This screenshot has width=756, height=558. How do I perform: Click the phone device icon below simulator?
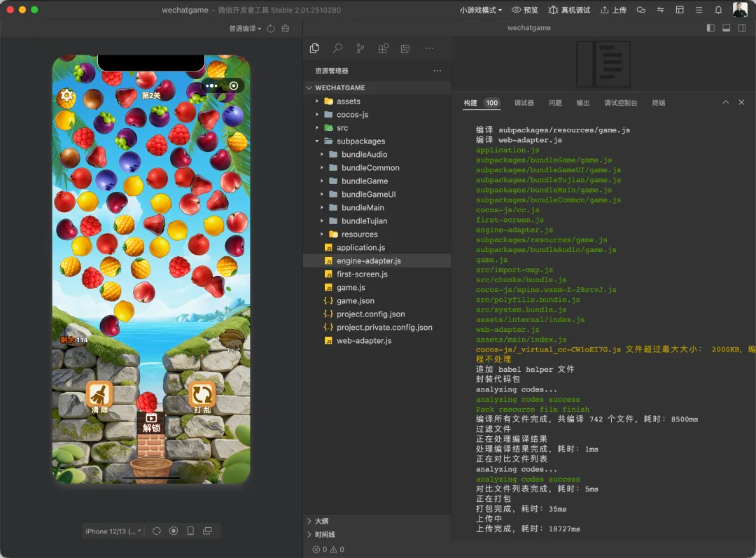point(190,531)
